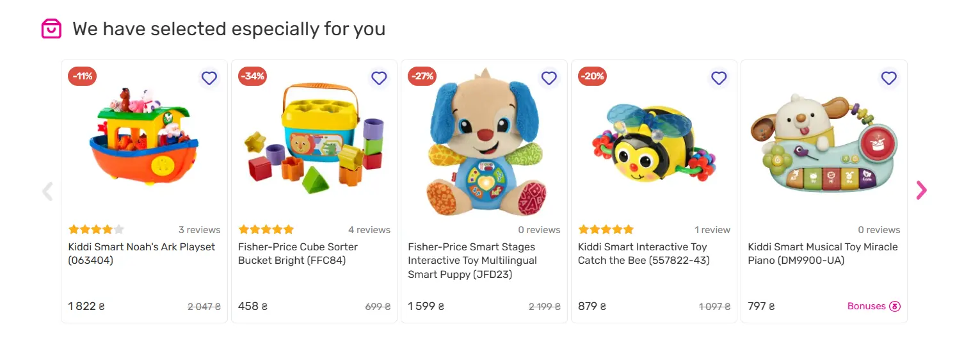Click the pink shopping bag icon
Image resolution: width=980 pixels, height=356 pixels.
coord(51,29)
